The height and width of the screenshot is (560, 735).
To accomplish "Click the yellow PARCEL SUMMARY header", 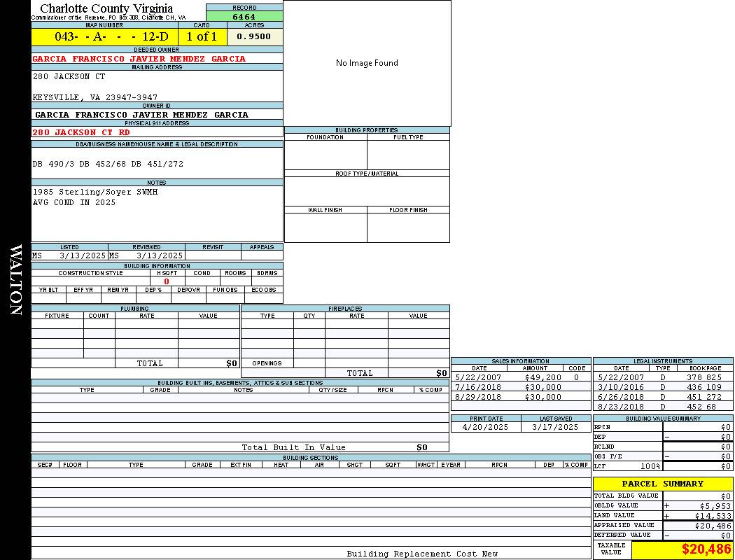I will point(663,484).
